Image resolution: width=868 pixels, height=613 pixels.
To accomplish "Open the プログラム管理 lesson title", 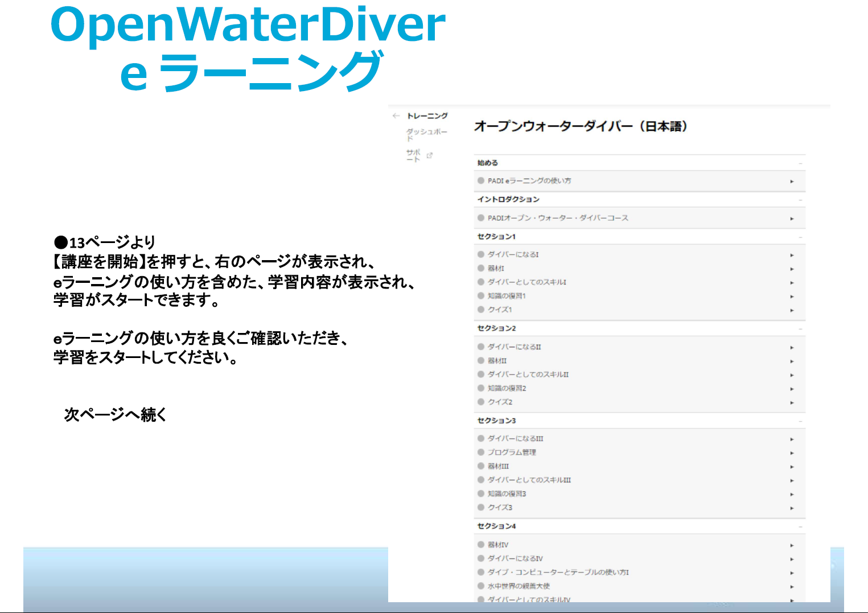I will [x=512, y=452].
